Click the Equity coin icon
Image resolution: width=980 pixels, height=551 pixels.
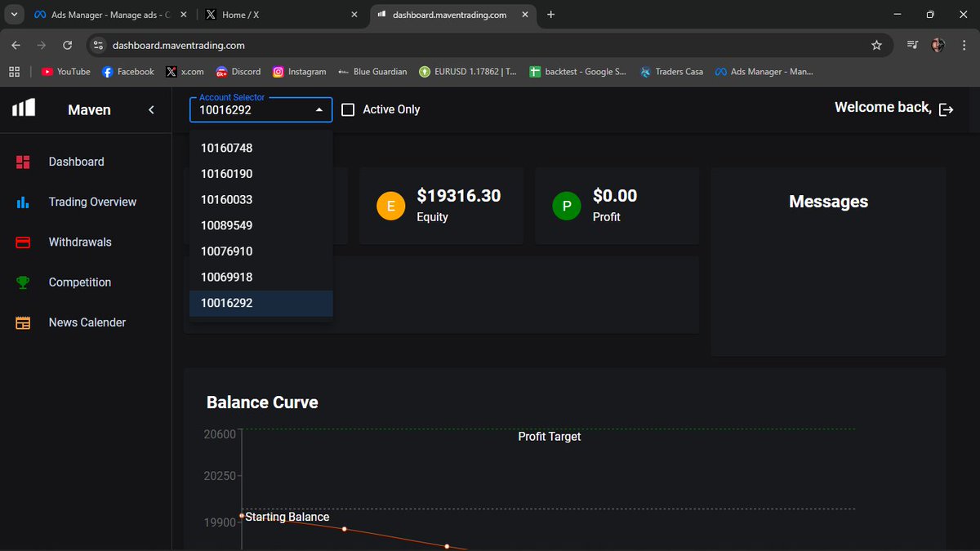click(x=390, y=206)
